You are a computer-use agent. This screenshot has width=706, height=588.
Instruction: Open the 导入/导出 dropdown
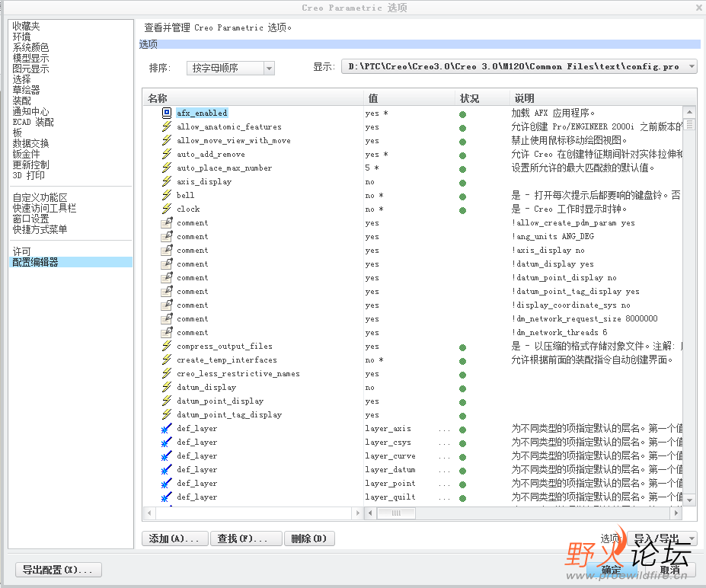pos(662,538)
